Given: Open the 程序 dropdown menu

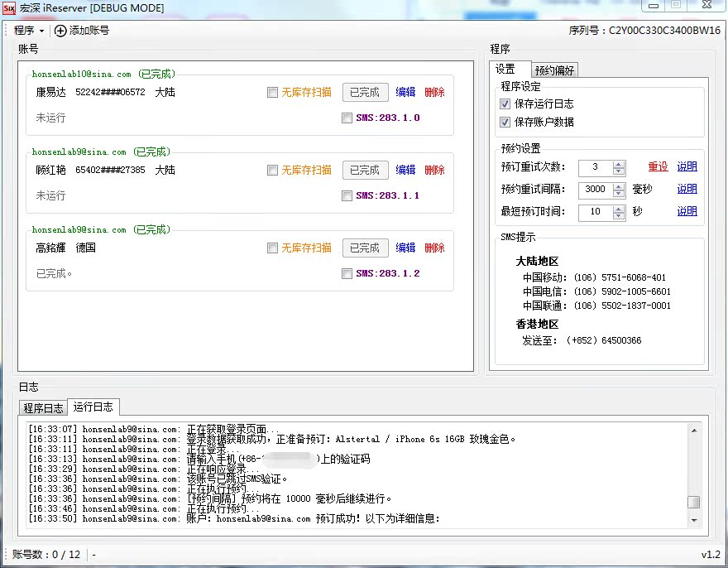Looking at the screenshot, I should [x=28, y=31].
